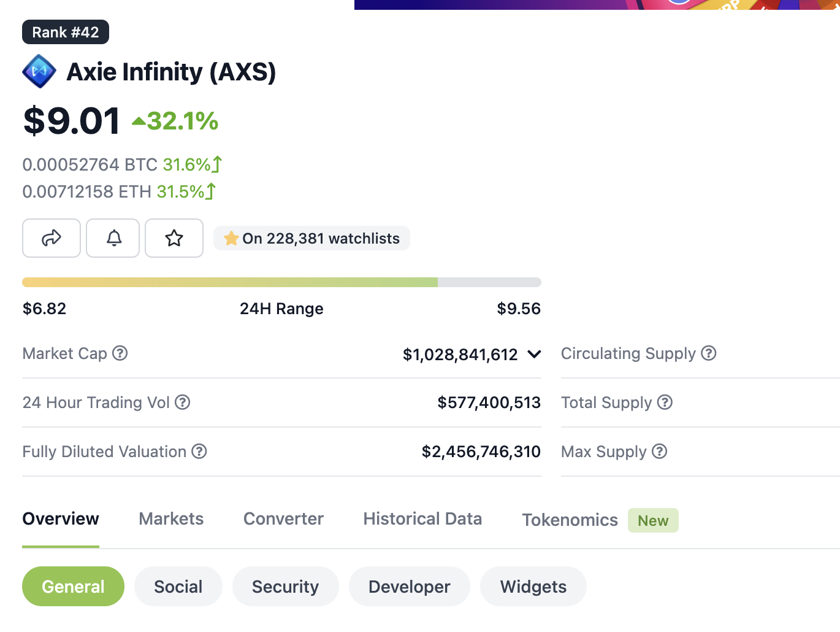Click the 24 Hour Trading Vol label
Viewport: 840px width, 632px height.
coord(96,403)
